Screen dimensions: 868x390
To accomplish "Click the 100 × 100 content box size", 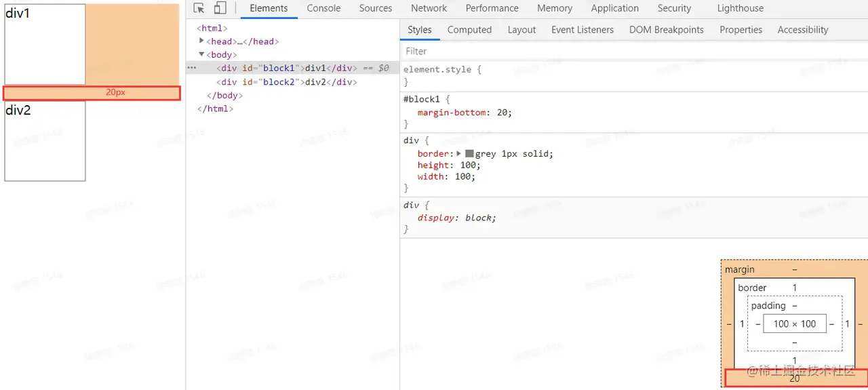I will click(795, 324).
